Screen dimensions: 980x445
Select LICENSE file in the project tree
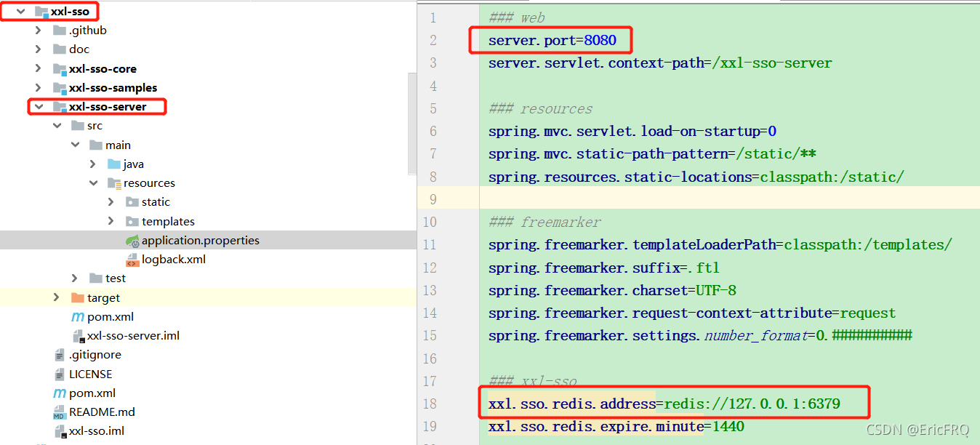(91, 374)
